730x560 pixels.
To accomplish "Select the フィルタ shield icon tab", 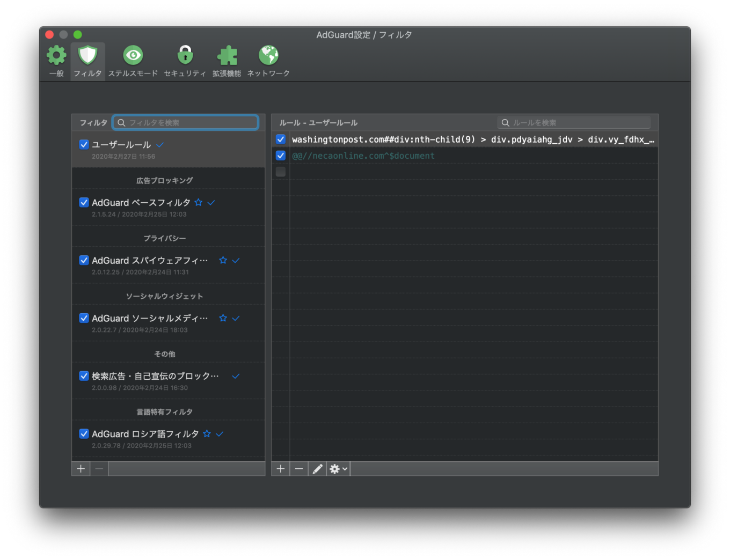I will (87, 55).
